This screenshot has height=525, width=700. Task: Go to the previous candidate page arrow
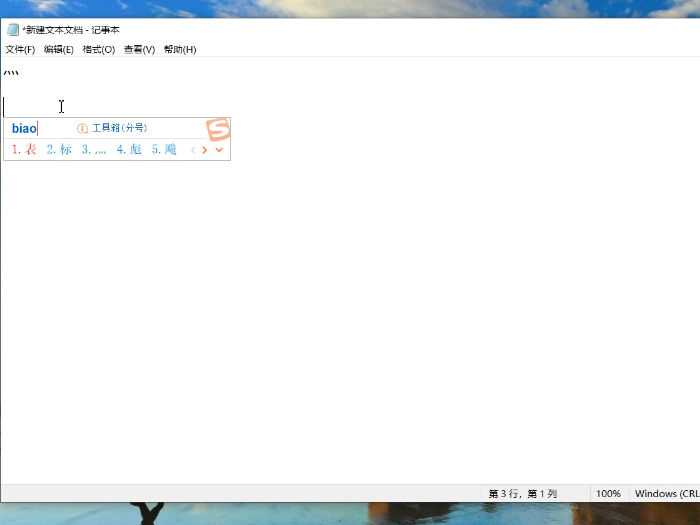[x=193, y=150]
